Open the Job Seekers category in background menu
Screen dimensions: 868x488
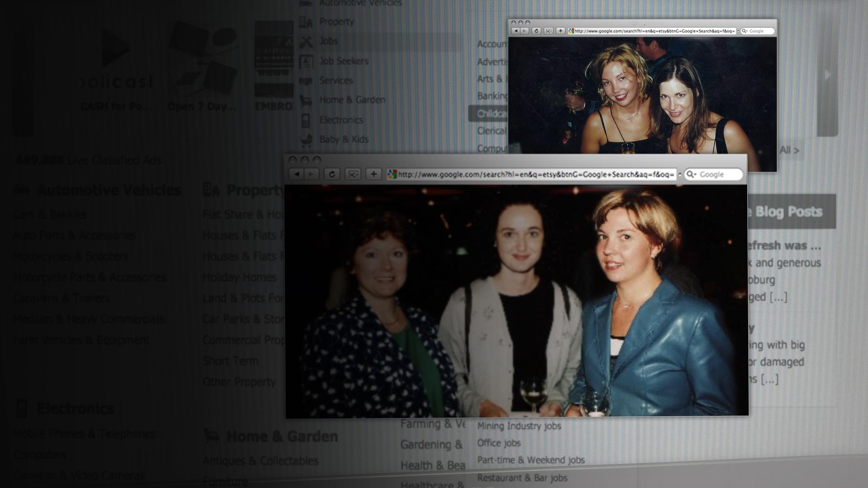[344, 61]
